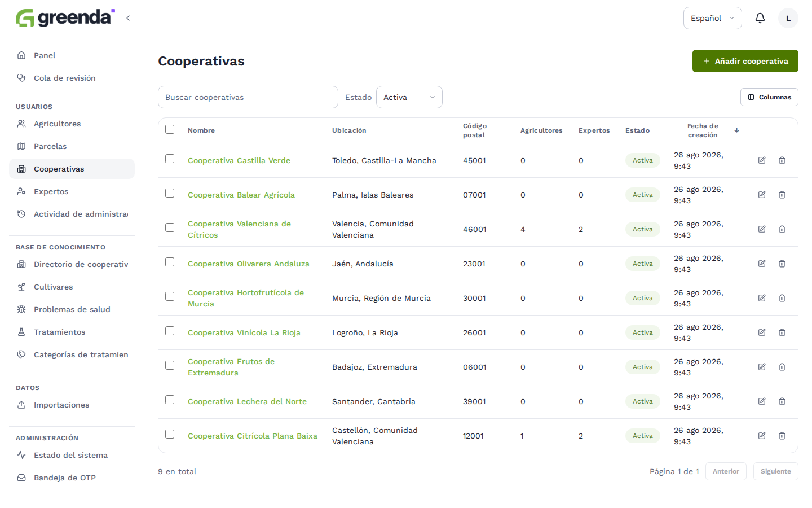
Task: Select all cooperatives header checkbox
Action: 170,129
